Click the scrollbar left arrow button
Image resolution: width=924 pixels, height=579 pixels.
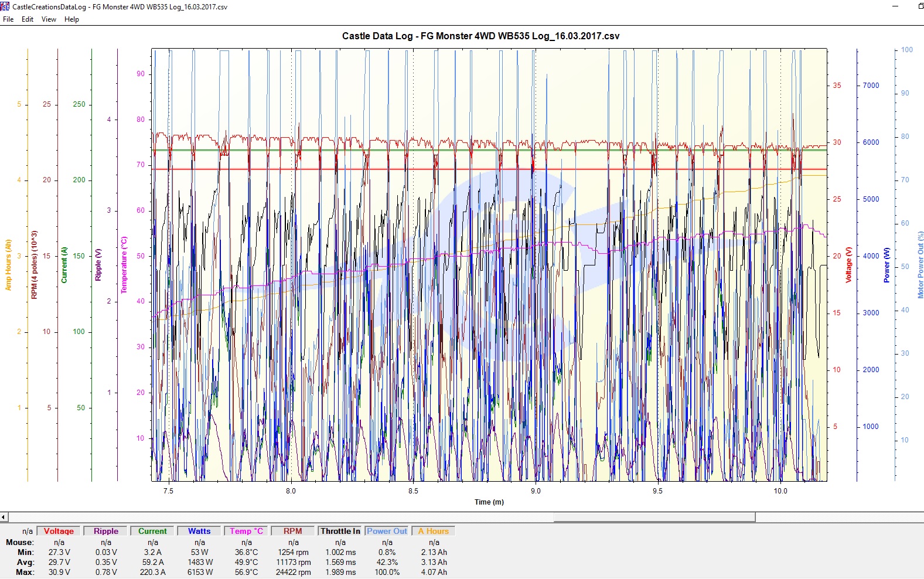point(4,517)
